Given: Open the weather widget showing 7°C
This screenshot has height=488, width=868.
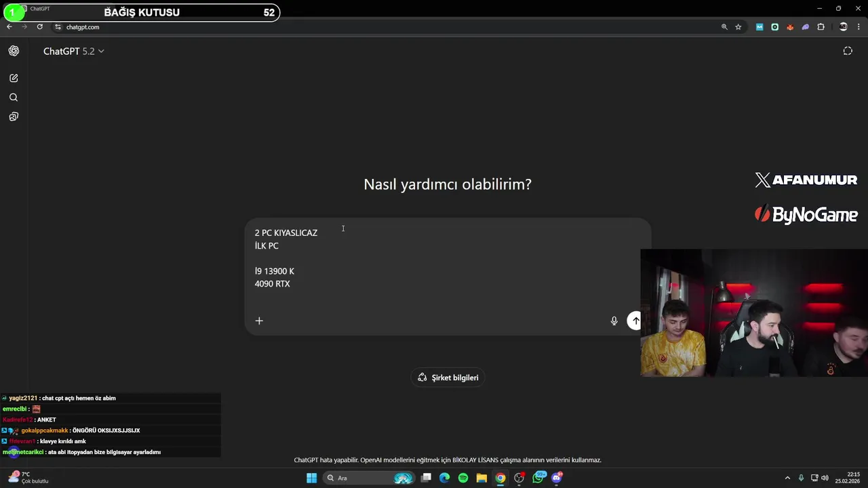Looking at the screenshot, I should (27, 478).
